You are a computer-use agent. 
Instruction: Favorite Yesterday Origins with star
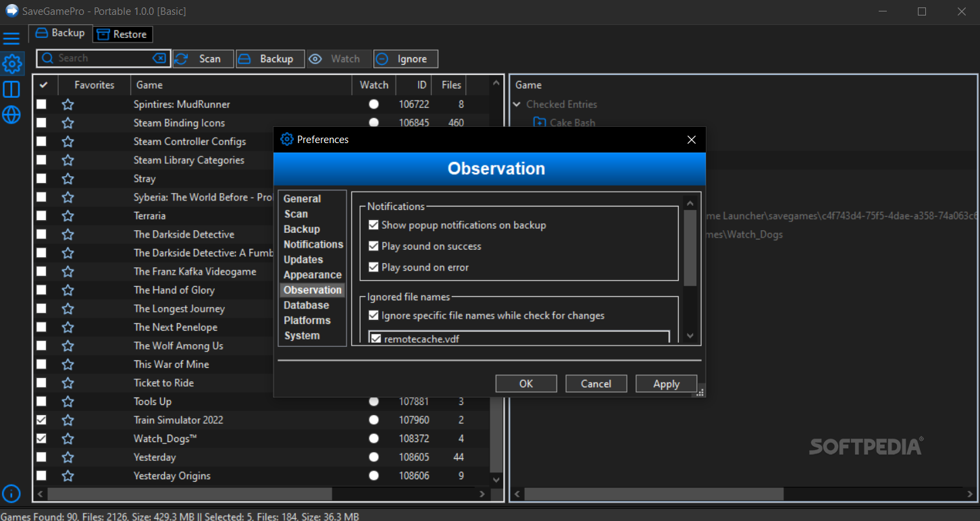click(x=68, y=476)
